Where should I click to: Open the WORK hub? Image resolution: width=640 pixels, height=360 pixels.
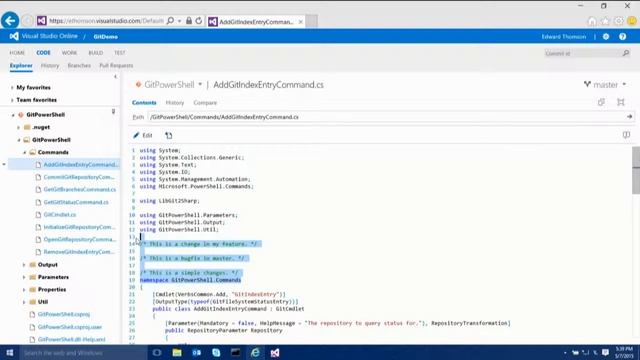[69, 53]
